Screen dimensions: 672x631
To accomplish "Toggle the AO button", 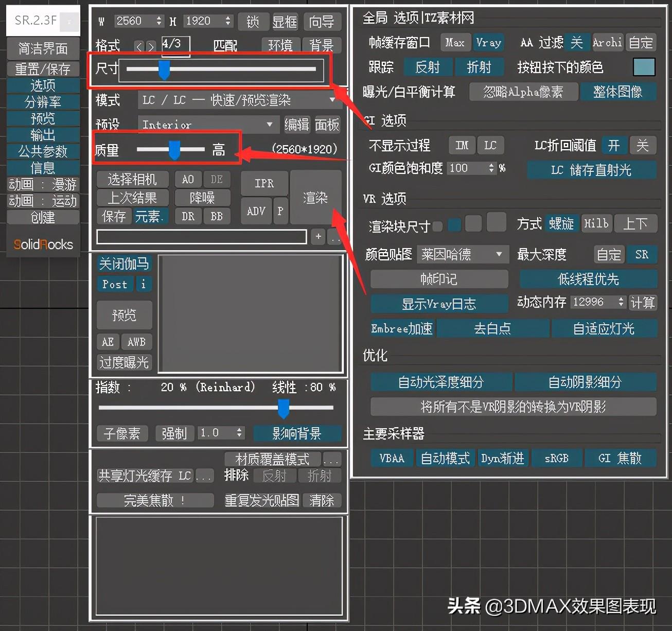I will click(188, 179).
